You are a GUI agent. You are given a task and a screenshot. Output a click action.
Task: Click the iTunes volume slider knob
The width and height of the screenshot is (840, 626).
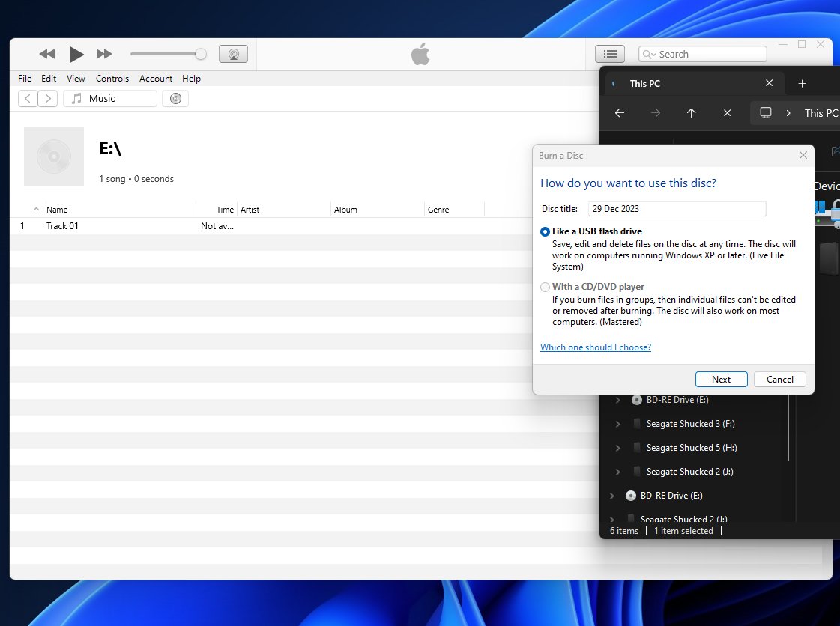(x=200, y=54)
